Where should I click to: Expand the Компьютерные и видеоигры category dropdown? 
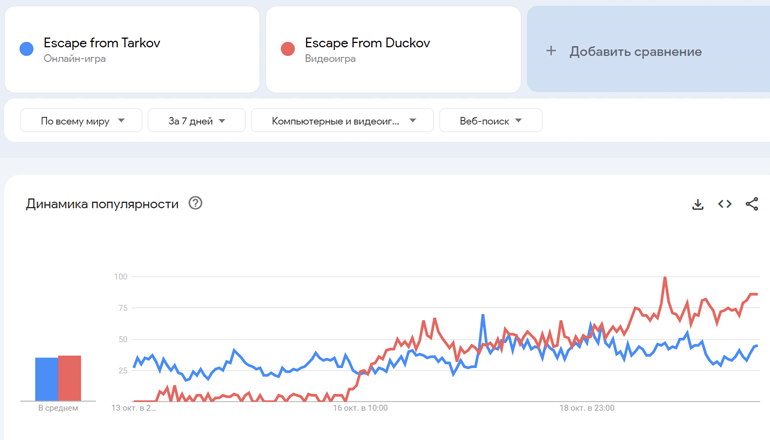342,121
